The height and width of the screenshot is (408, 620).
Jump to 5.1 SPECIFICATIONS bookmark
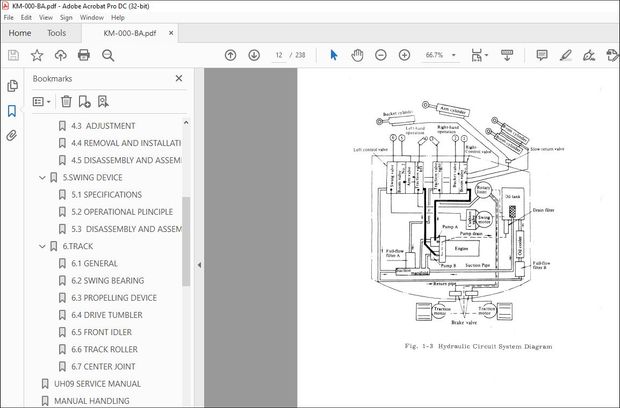(106, 195)
